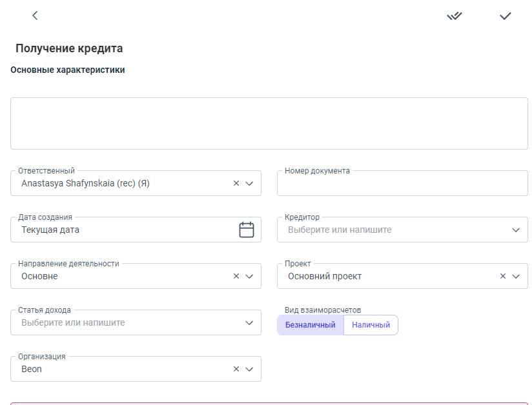Viewport: 532px width, 405px height.
Task: Clear the Ответственный field value
Action: coord(236,184)
